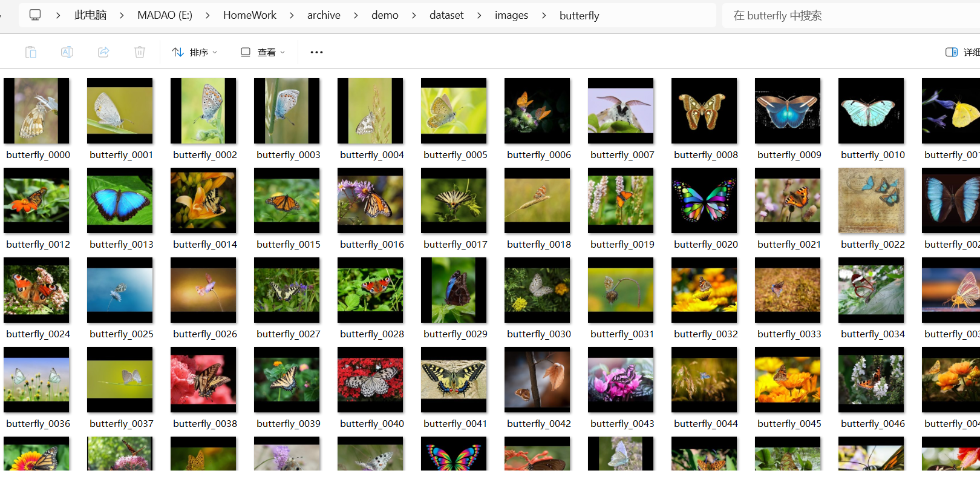The width and height of the screenshot is (980, 479).
Task: Click the 在 butterfly 中搜索 search box
Action: click(x=851, y=15)
